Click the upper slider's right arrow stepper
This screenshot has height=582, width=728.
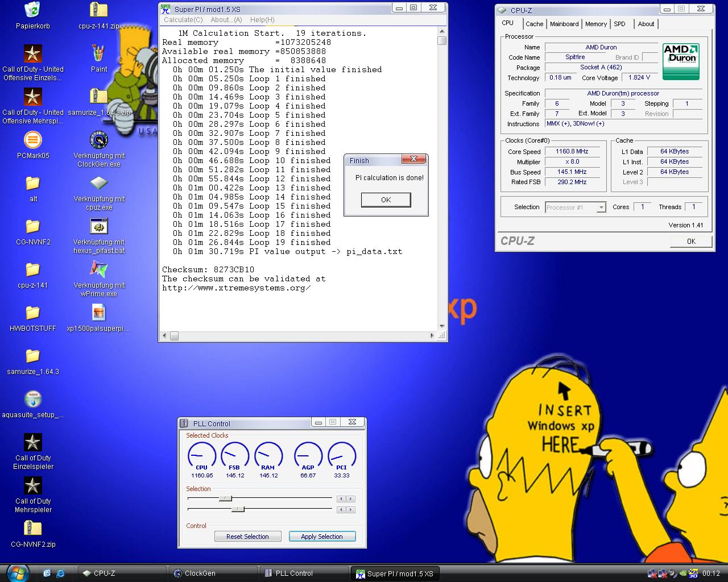tap(350, 499)
